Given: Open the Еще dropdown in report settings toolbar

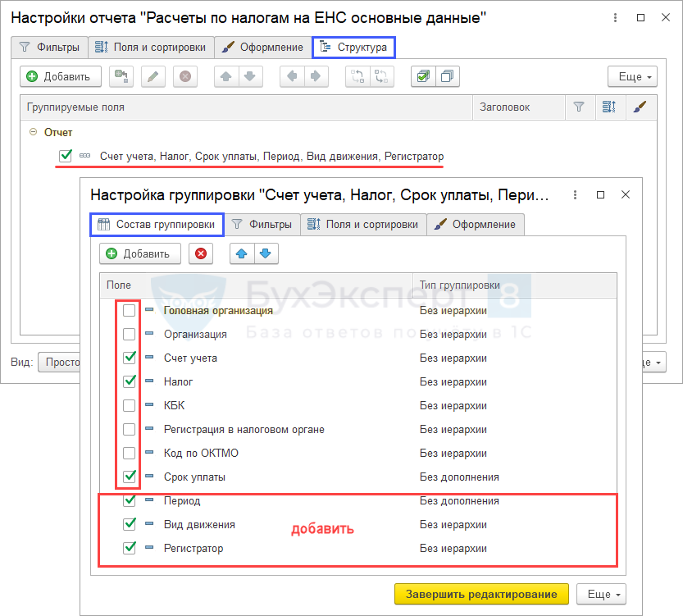Looking at the screenshot, I should (x=632, y=76).
